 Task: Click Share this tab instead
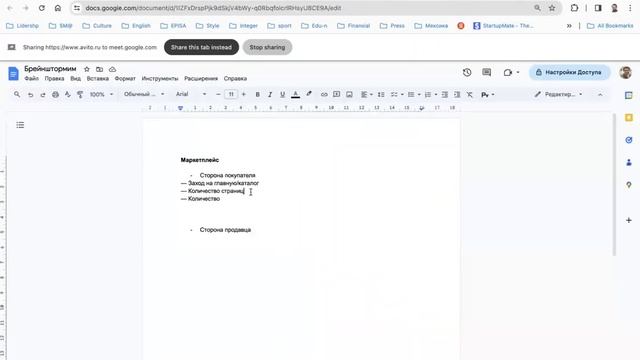point(201,47)
